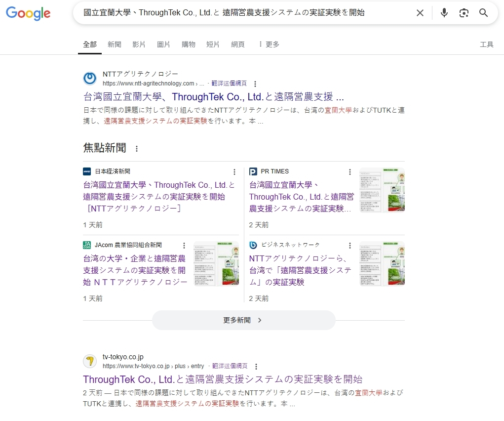Open 工具 search tools

coord(486,44)
